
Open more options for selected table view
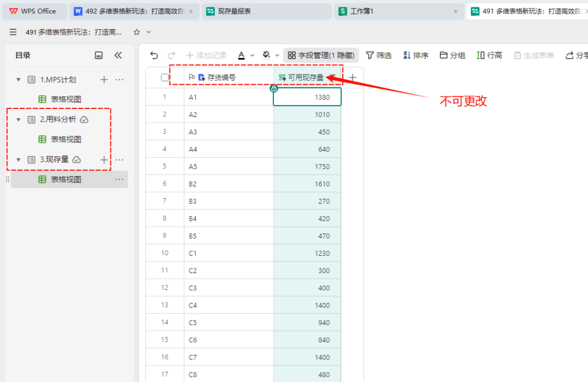pyautogui.click(x=119, y=180)
